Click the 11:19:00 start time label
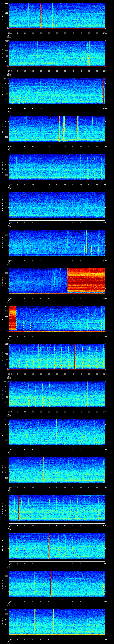Viewport: 114px width, 644px height. click(x=9, y=147)
